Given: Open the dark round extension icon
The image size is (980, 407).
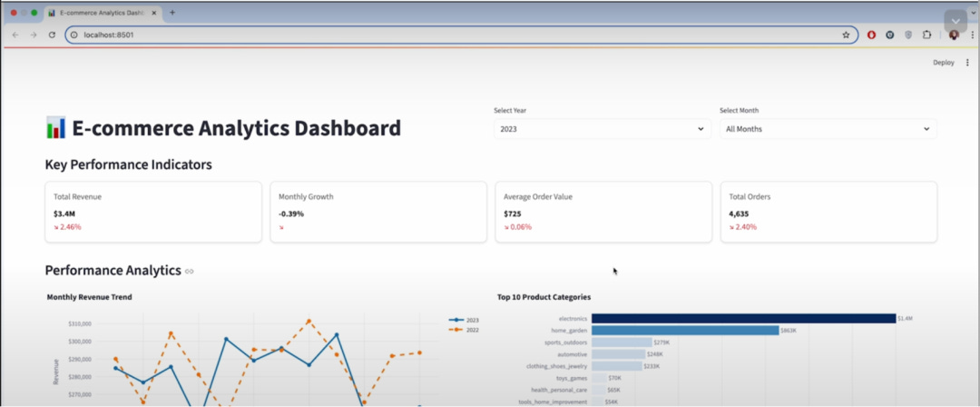Looking at the screenshot, I should tap(889, 35).
